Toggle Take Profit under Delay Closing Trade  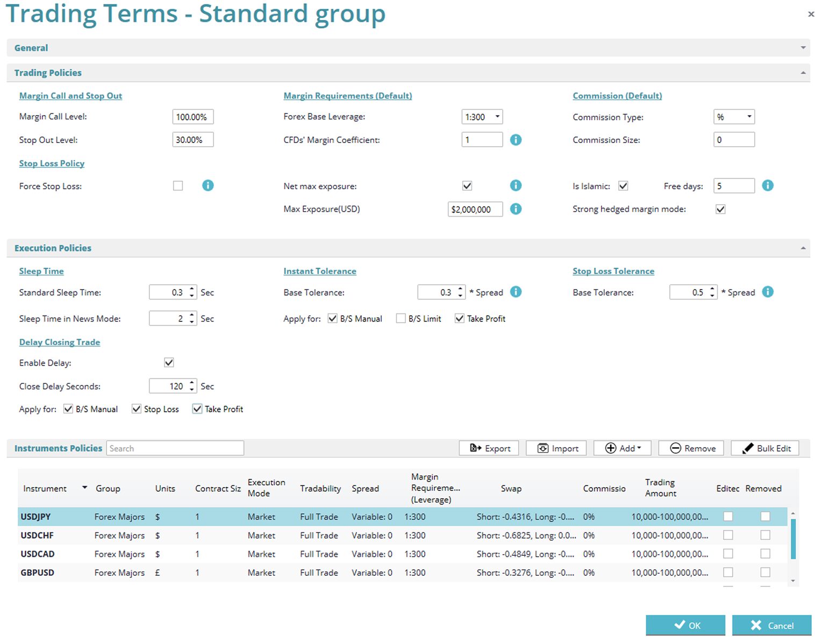(197, 409)
